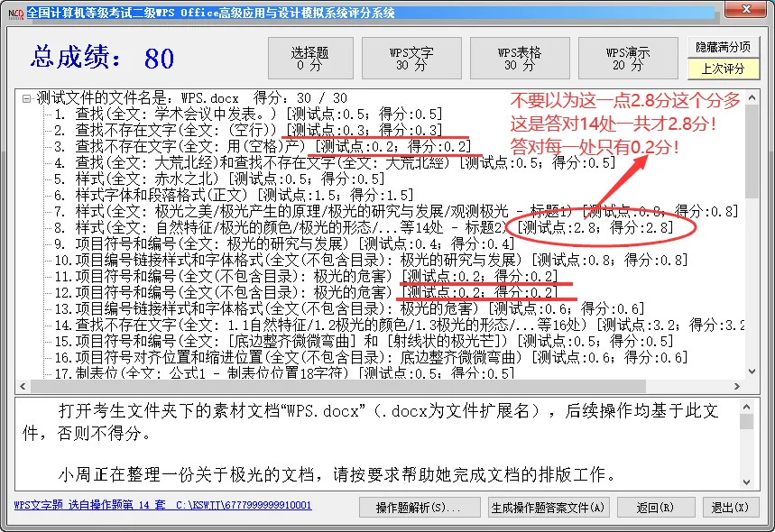Viewport: 775px width, 532px height.
Task: Open the WPS演示 20 分 section
Action: pos(628,59)
